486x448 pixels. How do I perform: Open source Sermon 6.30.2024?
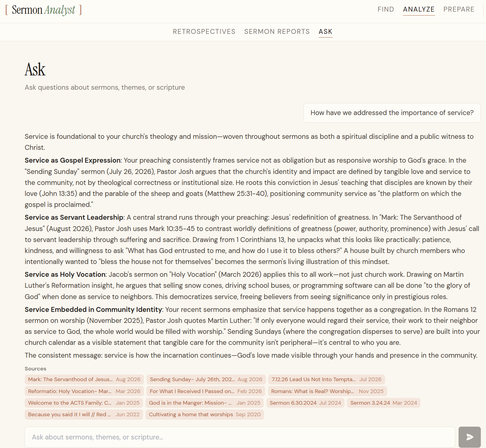306,403
